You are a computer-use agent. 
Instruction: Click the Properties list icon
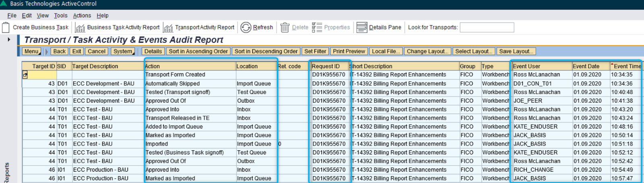317,27
